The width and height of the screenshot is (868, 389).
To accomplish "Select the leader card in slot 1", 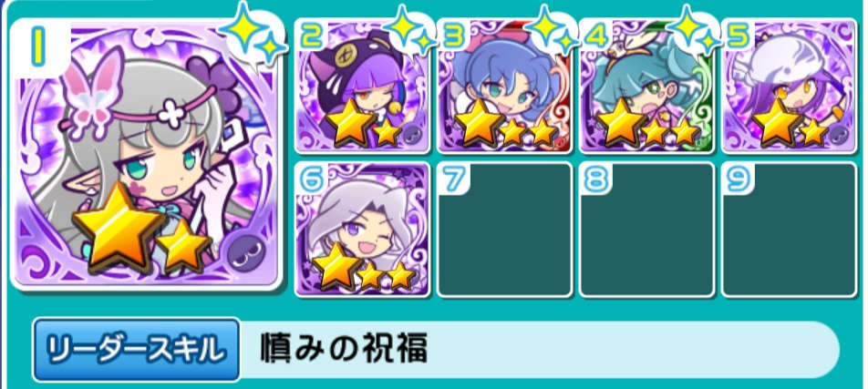I will click(x=147, y=154).
